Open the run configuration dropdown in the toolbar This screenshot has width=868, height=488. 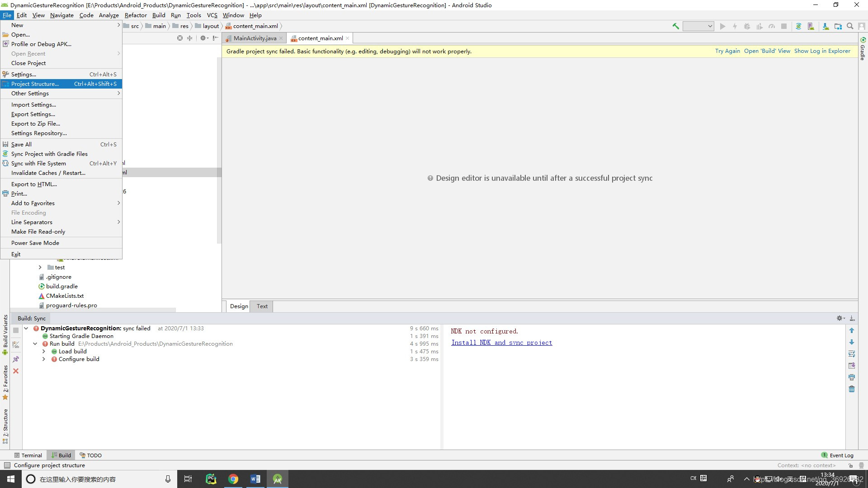coord(698,26)
